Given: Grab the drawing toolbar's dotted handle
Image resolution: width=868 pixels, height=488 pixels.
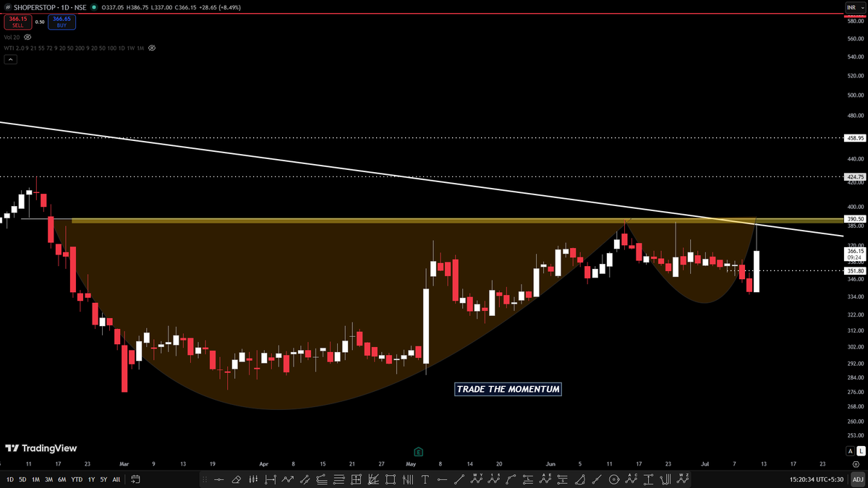Looking at the screenshot, I should point(205,479).
